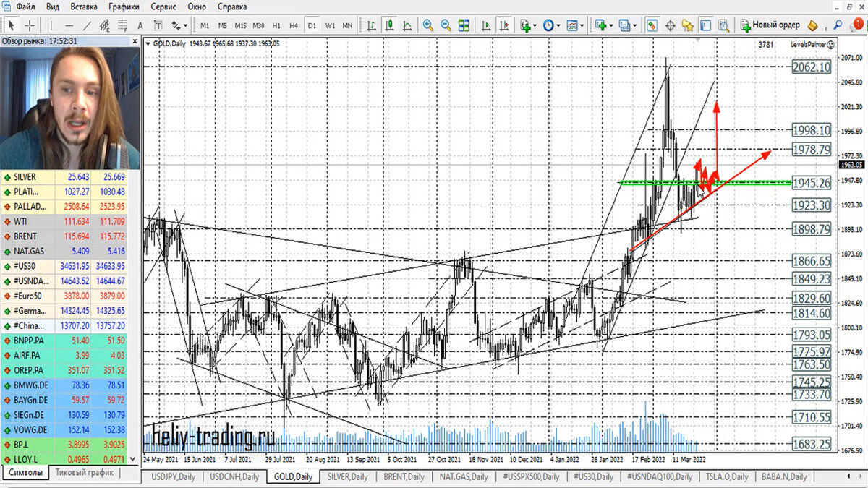Draw a horizontal line

click(69, 25)
